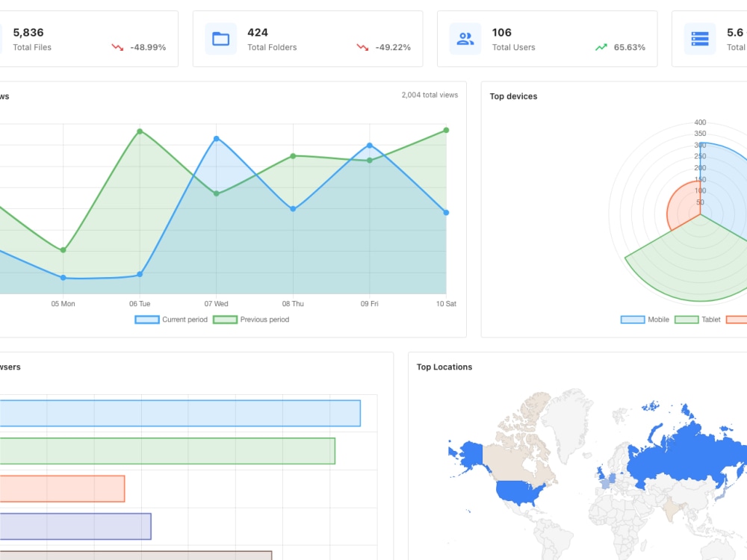
Task: Click the "2,004 total views" label
Action: (x=430, y=95)
